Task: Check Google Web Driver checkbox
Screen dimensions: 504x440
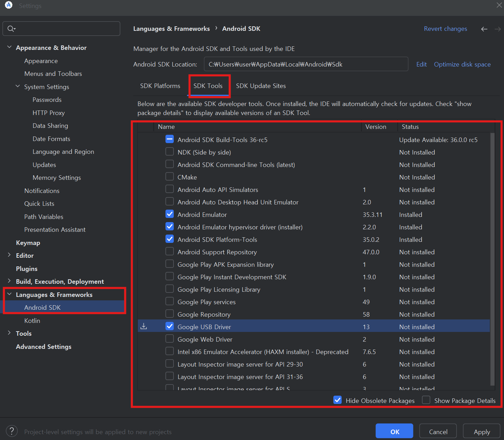Action: [x=170, y=339]
